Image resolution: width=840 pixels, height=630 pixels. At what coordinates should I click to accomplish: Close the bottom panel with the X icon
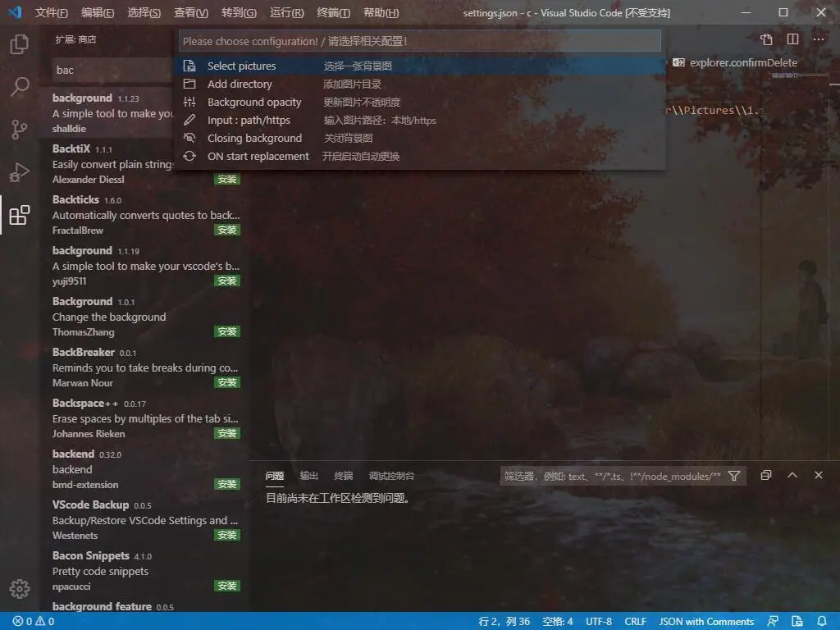[x=819, y=475]
